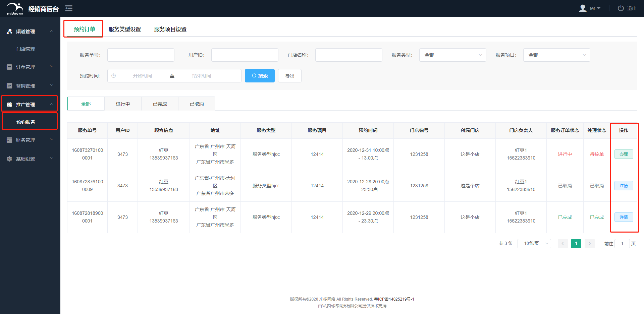
Task: Switch to the 预约订单 tab
Action: click(85, 29)
